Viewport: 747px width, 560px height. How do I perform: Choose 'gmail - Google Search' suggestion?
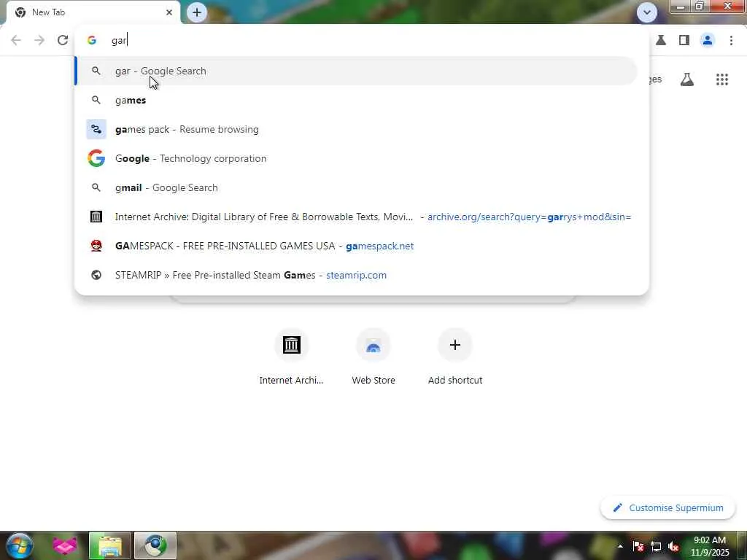point(356,187)
